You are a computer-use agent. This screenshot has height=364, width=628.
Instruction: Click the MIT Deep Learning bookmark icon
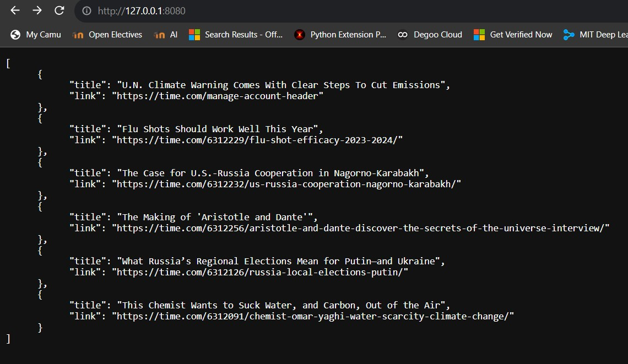[569, 34]
